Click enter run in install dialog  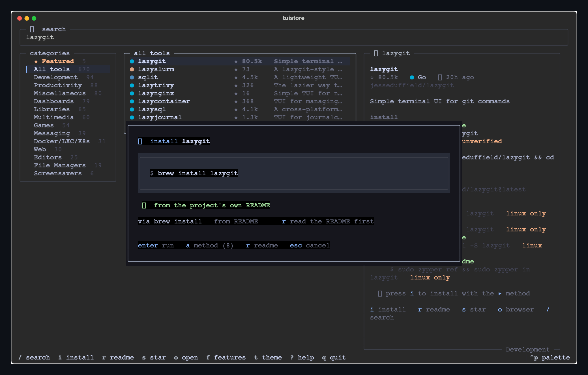click(156, 245)
